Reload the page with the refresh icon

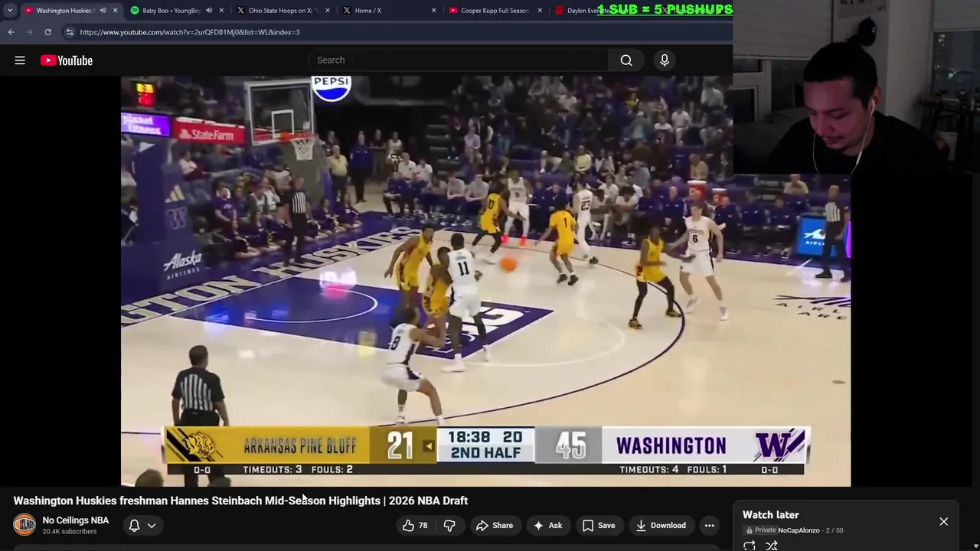point(47,32)
